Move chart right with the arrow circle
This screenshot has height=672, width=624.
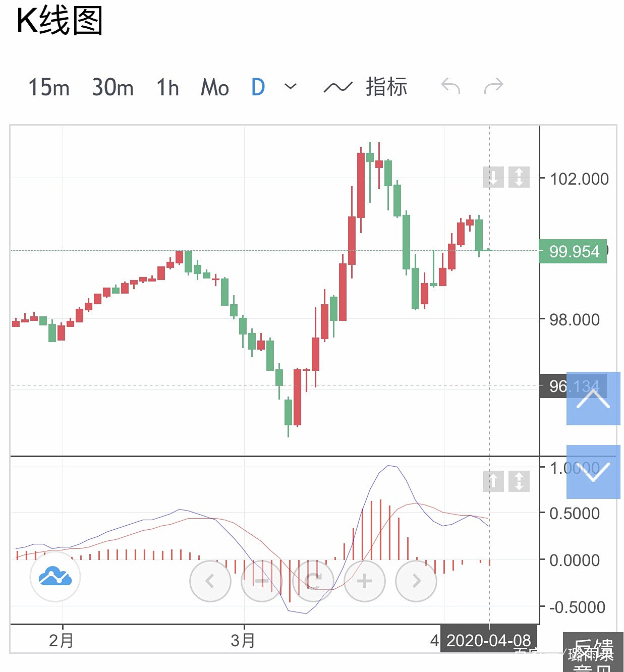pos(416,581)
